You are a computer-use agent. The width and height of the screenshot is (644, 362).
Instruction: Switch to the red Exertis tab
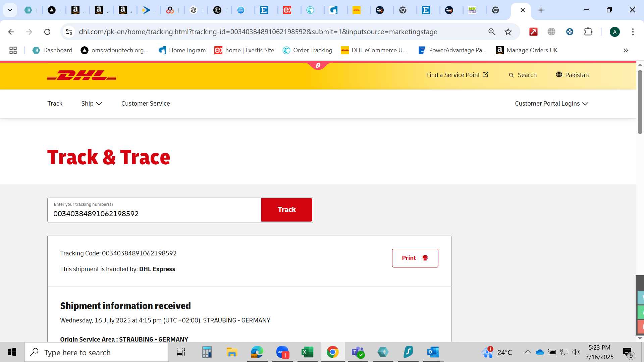tap(287, 10)
